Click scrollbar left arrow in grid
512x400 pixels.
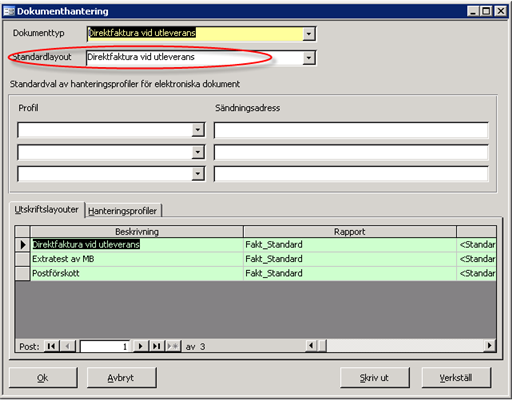tap(311, 346)
